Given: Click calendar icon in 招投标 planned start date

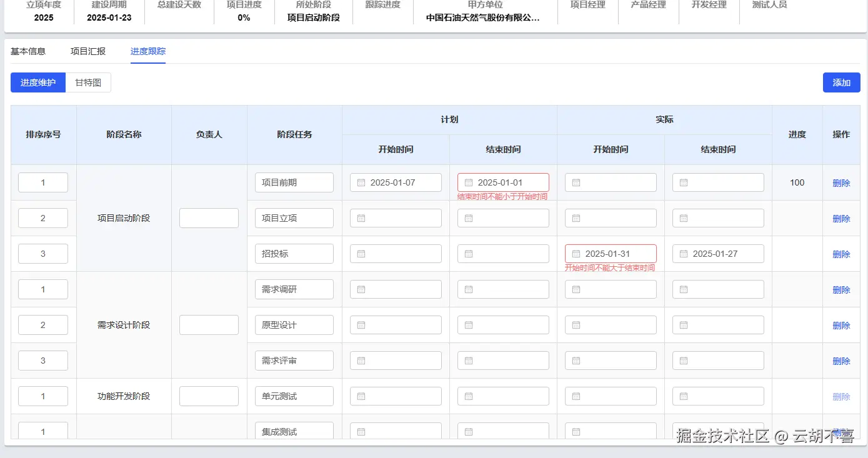Looking at the screenshot, I should point(361,254).
